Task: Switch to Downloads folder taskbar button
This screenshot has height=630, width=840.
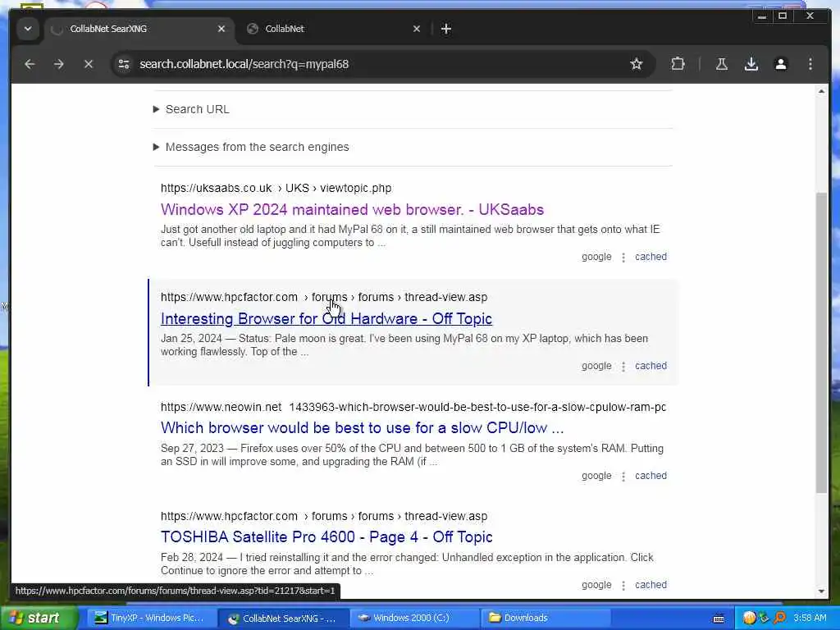Action: (547, 619)
